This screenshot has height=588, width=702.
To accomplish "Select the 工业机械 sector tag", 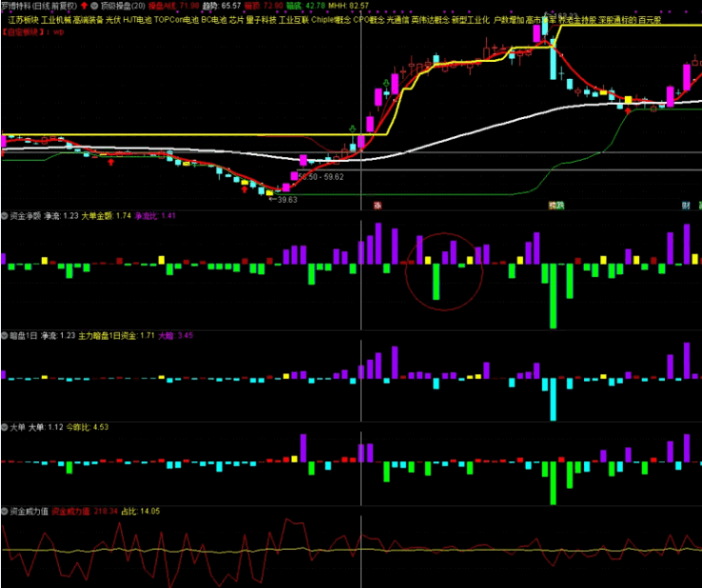I will pyautogui.click(x=56, y=20).
